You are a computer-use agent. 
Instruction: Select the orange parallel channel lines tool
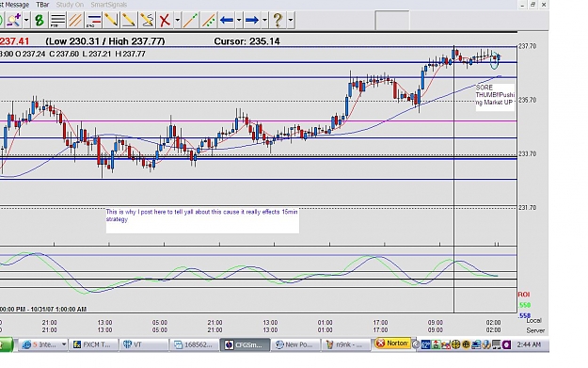[x=75, y=20]
